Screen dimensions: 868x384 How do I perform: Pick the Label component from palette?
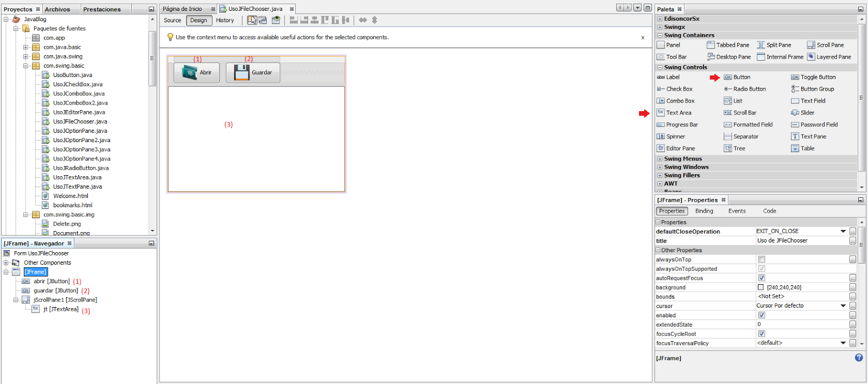pos(668,77)
